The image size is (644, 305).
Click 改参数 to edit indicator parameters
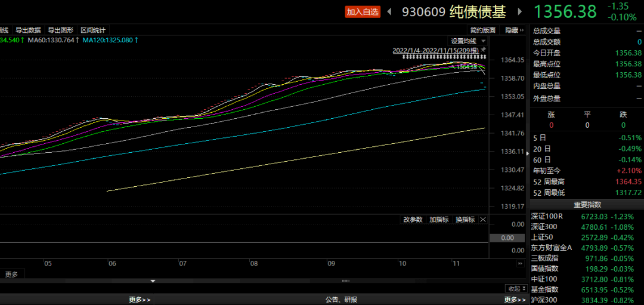413,220
